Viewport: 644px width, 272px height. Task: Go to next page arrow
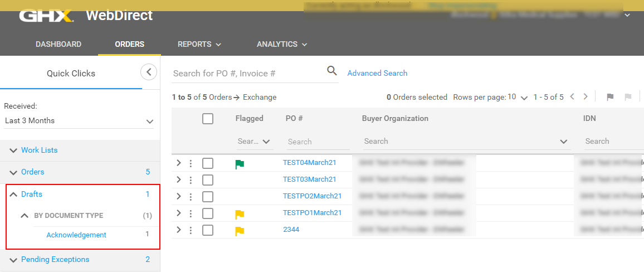click(586, 97)
